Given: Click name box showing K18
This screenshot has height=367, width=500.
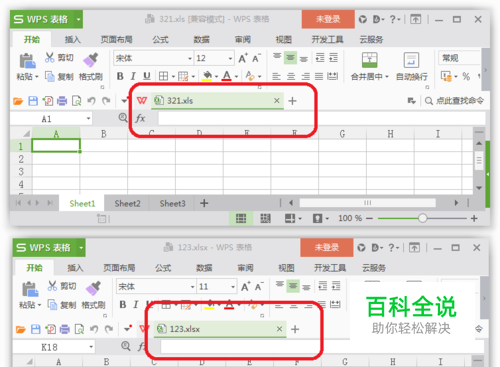Looking at the screenshot, I should coord(54,347).
